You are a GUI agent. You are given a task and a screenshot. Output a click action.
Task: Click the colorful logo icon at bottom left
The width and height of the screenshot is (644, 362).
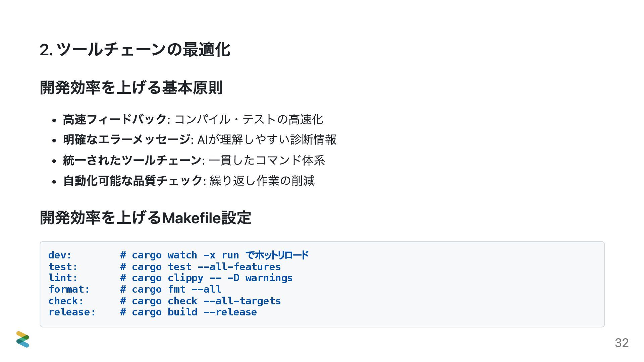(23, 339)
